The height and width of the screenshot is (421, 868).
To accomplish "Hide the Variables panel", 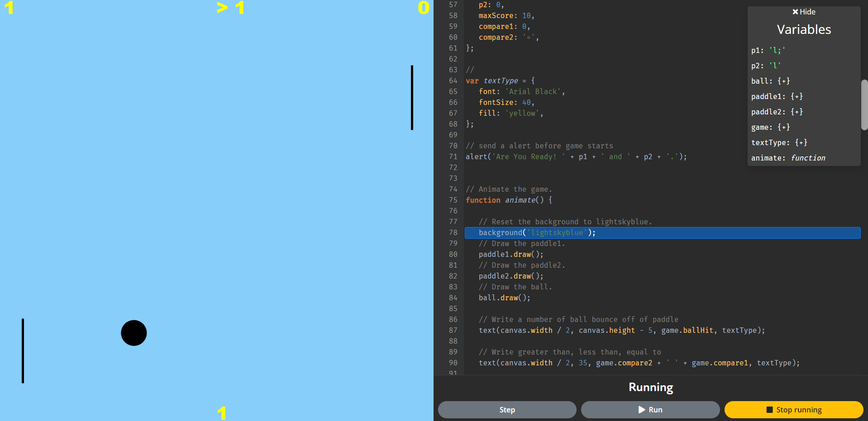I will click(x=804, y=12).
